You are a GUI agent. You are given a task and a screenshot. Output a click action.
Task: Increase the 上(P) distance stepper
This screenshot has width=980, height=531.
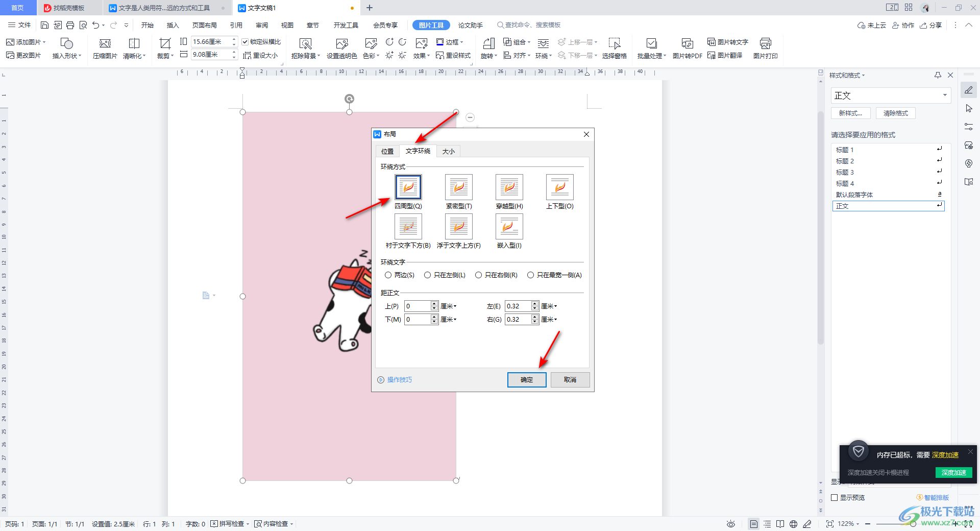(x=434, y=304)
